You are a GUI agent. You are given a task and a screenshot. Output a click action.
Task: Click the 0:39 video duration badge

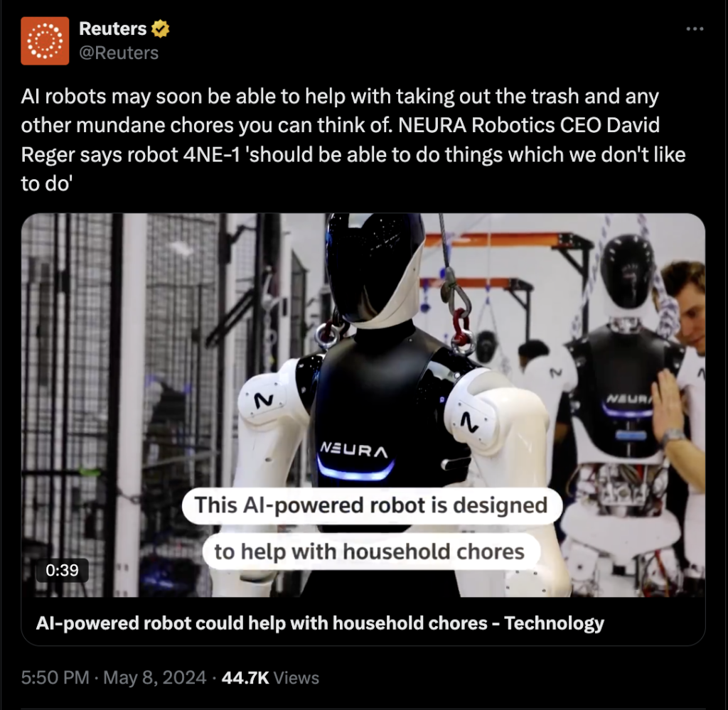[x=63, y=570]
